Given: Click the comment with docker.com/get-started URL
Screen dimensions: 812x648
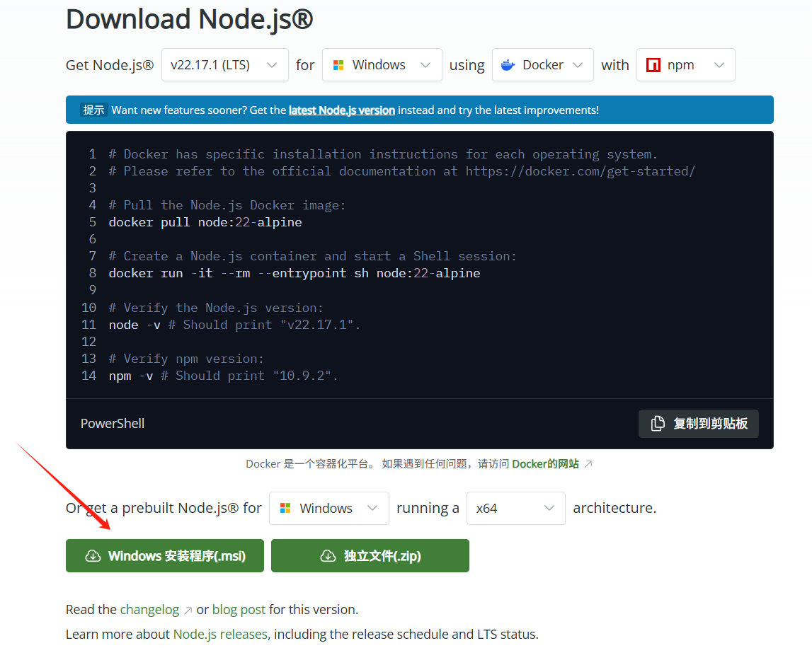Looking at the screenshot, I should [402, 171].
